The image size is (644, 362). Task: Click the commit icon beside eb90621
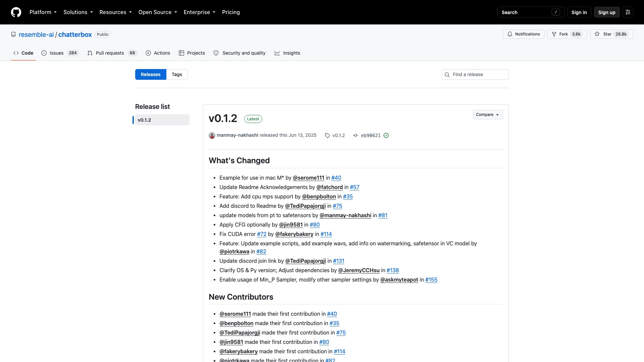point(356,135)
